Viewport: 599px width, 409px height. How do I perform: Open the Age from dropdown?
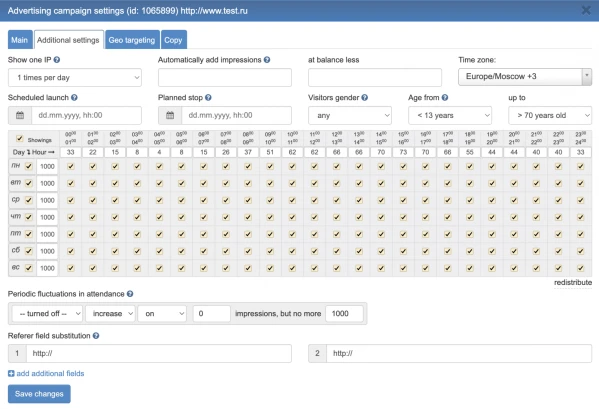(x=450, y=115)
